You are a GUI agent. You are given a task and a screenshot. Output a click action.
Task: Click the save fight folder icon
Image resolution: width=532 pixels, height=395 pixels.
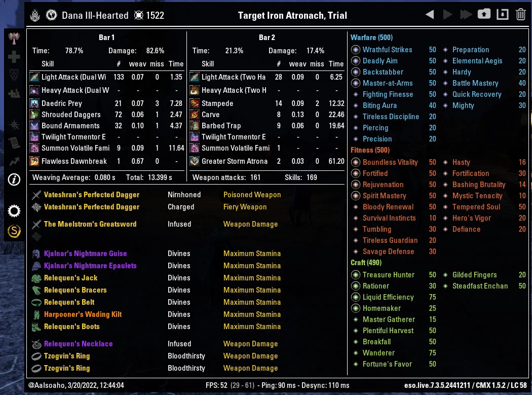(484, 14)
